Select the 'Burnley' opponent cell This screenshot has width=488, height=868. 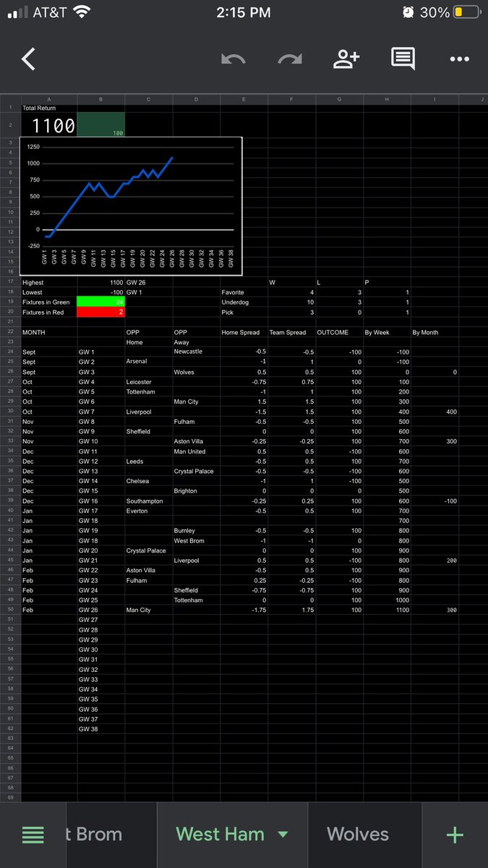point(196,531)
